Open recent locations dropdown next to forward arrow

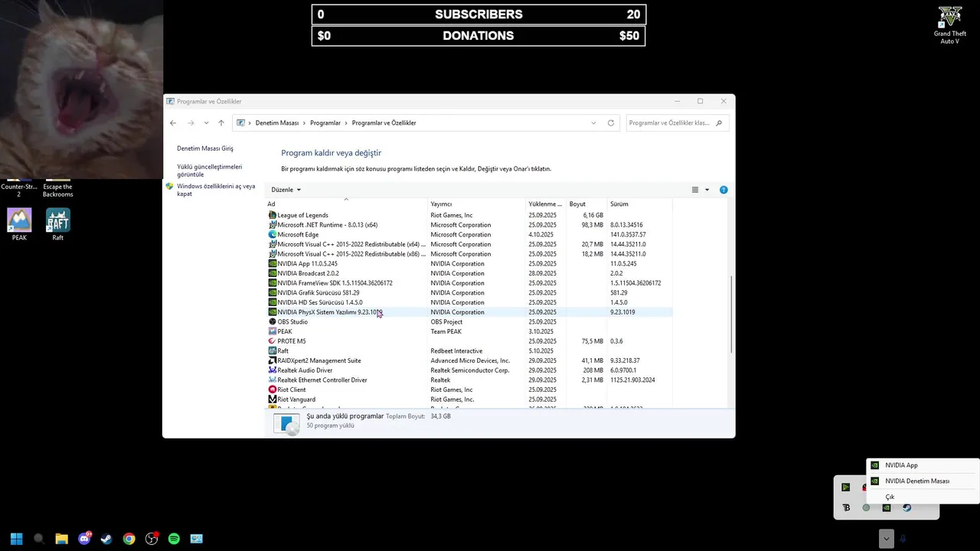206,123
